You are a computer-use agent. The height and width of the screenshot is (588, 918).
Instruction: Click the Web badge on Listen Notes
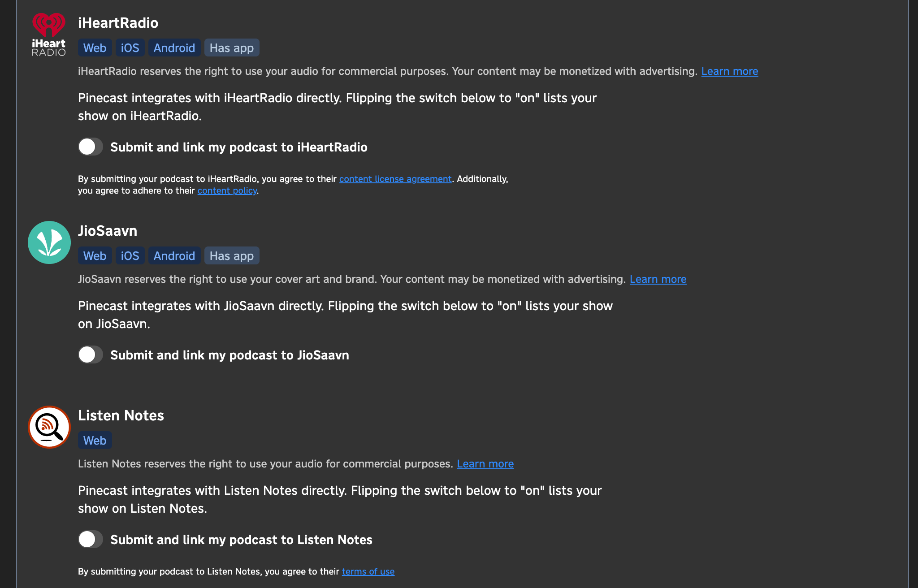[x=94, y=440]
